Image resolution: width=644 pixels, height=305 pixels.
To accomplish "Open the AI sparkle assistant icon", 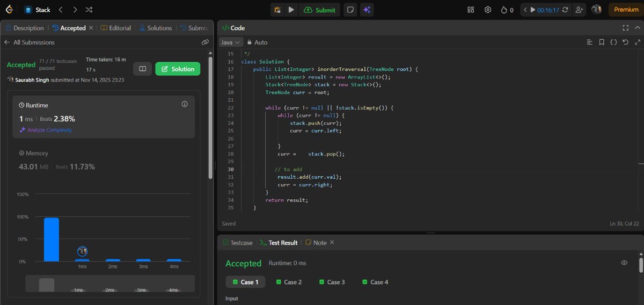I will coord(367,10).
